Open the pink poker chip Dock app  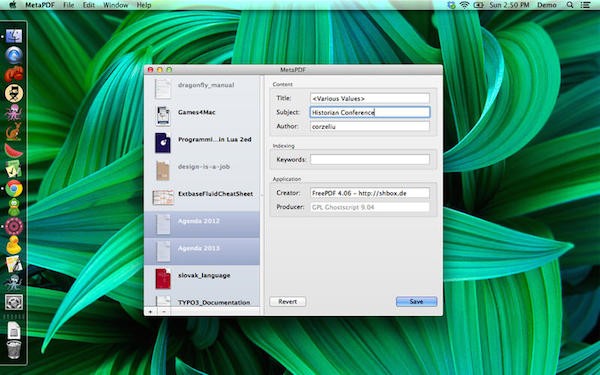pyautogui.click(x=14, y=226)
